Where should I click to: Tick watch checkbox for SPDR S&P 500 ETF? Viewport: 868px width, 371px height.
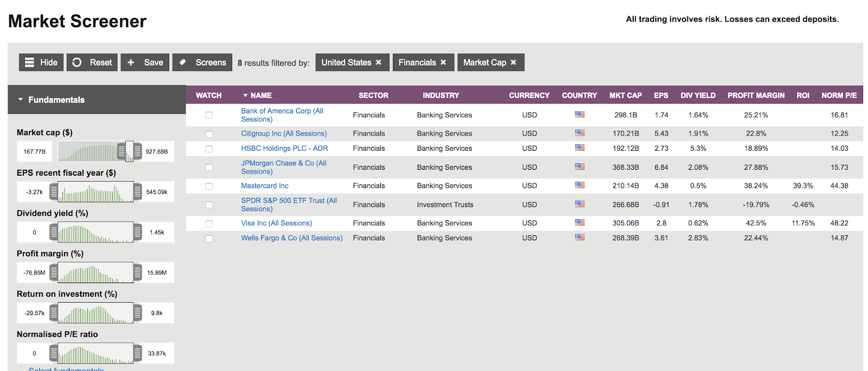(209, 205)
